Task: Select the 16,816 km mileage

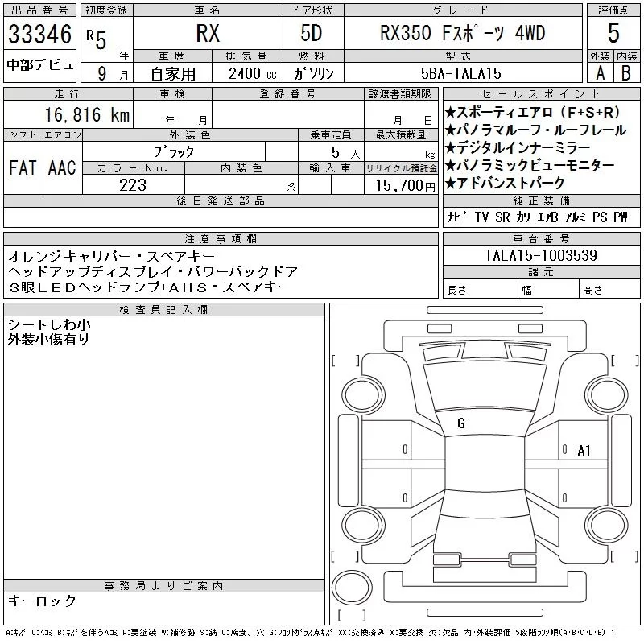Action: (x=87, y=114)
